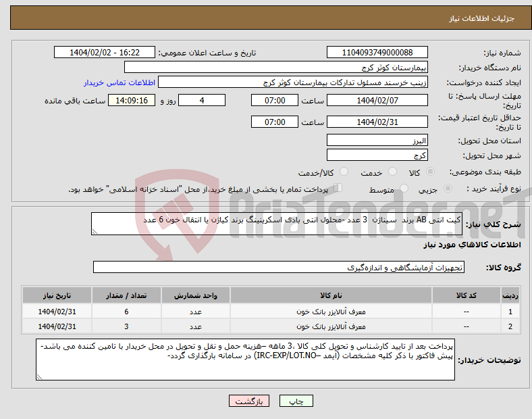532x419 pixels.
Task: Click the date 1404/02/31 in row 2
Action: tap(57, 326)
